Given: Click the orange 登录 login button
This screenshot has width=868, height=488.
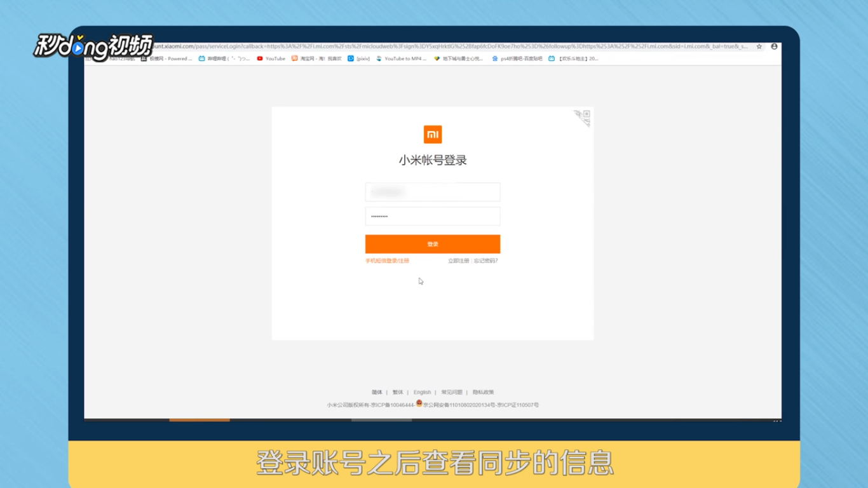Looking at the screenshot, I should (x=433, y=244).
